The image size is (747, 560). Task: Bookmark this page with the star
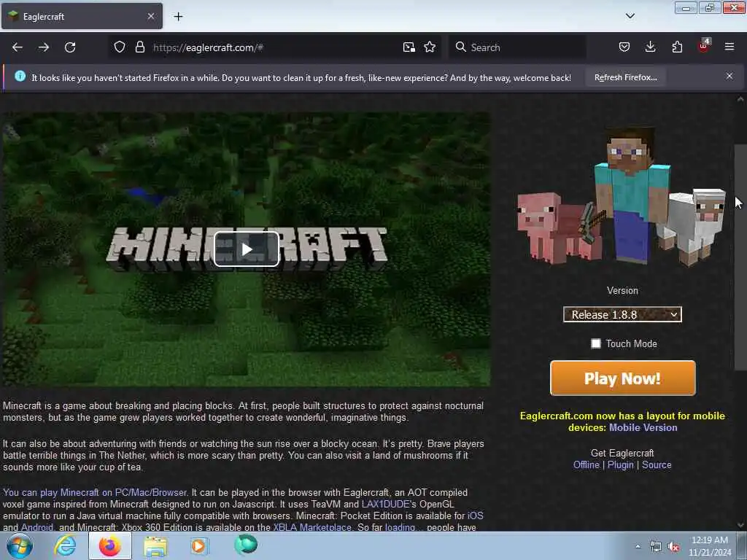(x=430, y=47)
